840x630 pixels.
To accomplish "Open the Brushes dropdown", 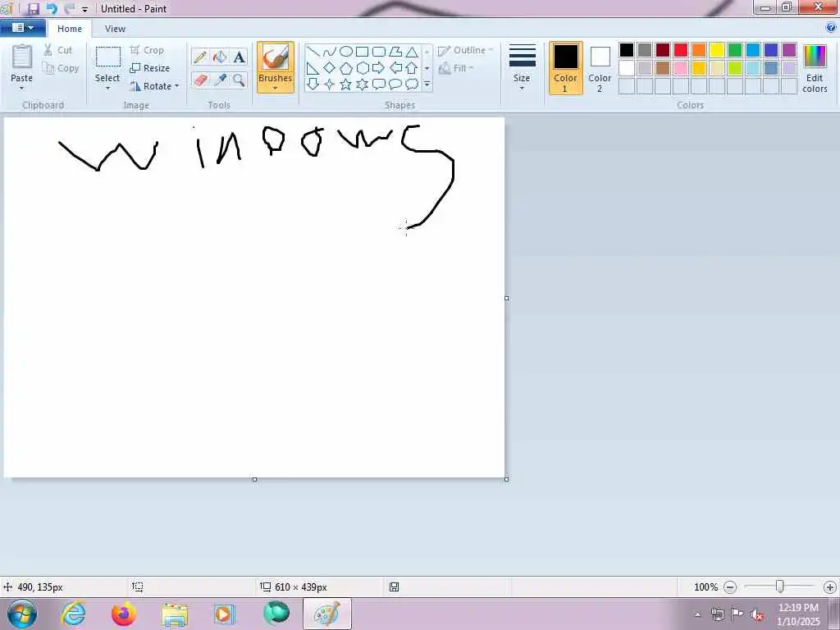I will click(276, 83).
